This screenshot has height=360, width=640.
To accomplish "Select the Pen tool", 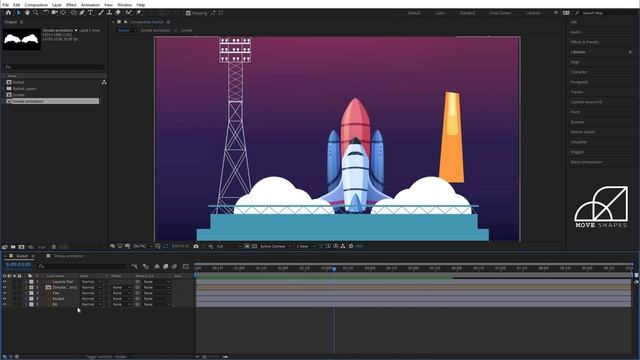I will click(82, 13).
